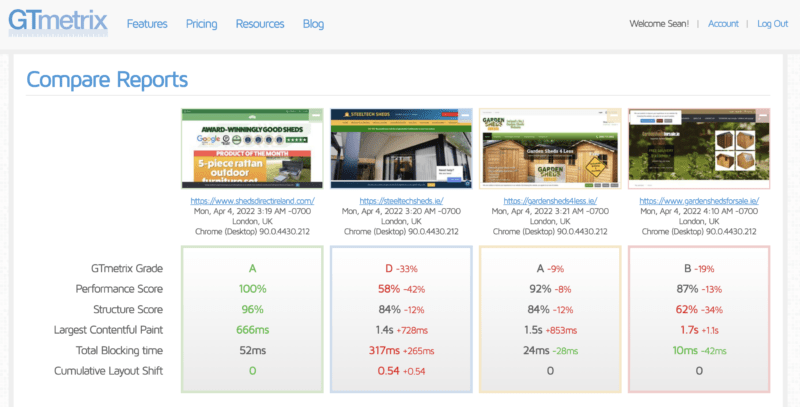Click the '0.54' layout shift value
The image size is (800, 407).
point(389,371)
